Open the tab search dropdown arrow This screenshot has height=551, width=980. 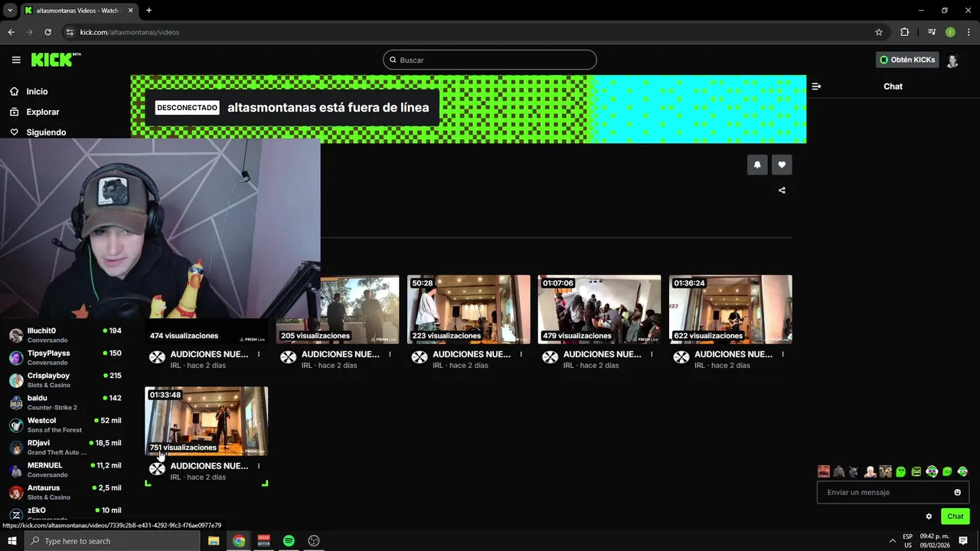(x=10, y=11)
